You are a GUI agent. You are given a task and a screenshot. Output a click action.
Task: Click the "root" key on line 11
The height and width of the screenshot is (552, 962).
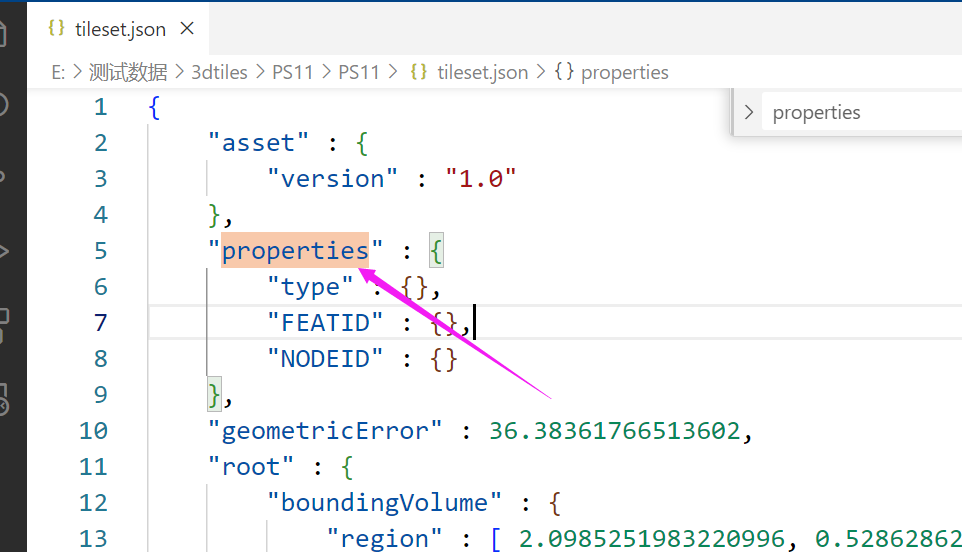[x=250, y=467]
